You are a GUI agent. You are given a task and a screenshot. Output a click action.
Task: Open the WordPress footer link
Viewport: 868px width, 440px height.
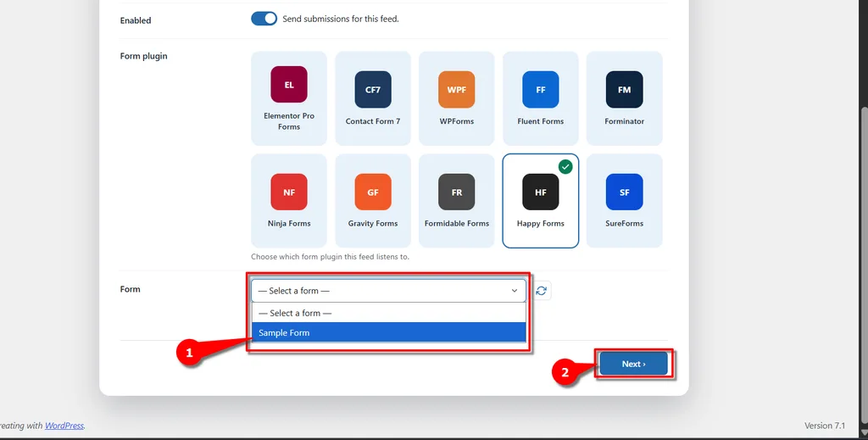pos(64,426)
